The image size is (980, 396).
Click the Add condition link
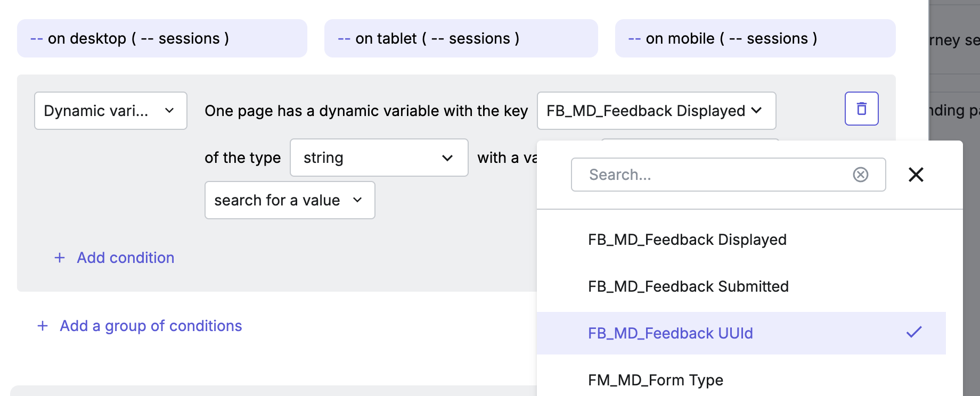pyautogui.click(x=126, y=258)
